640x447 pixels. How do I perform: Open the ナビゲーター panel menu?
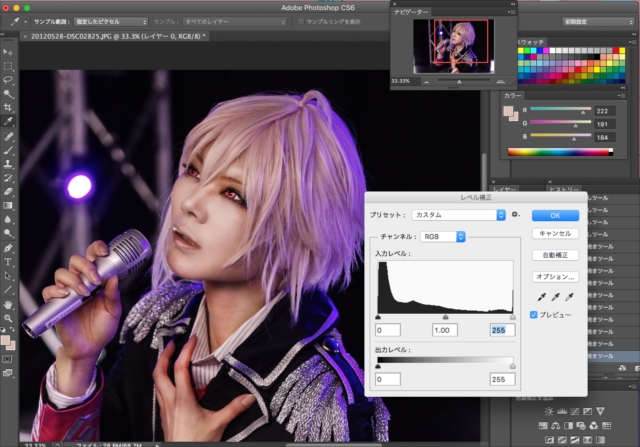tap(511, 12)
